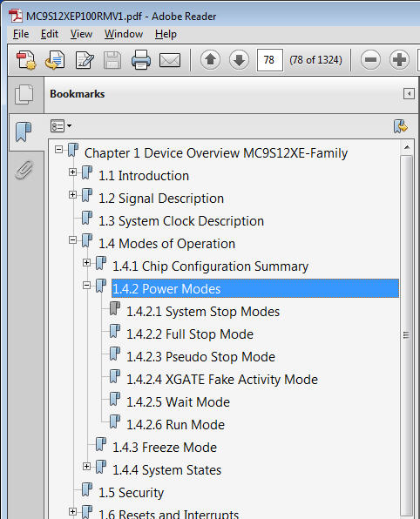Select the 1.2 Signal Description bookmark

click(161, 199)
